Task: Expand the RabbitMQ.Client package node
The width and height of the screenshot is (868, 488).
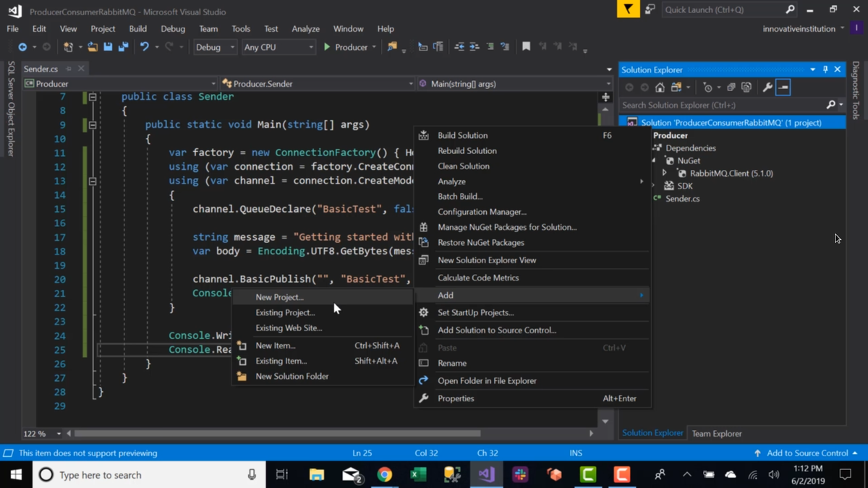Action: pos(665,174)
